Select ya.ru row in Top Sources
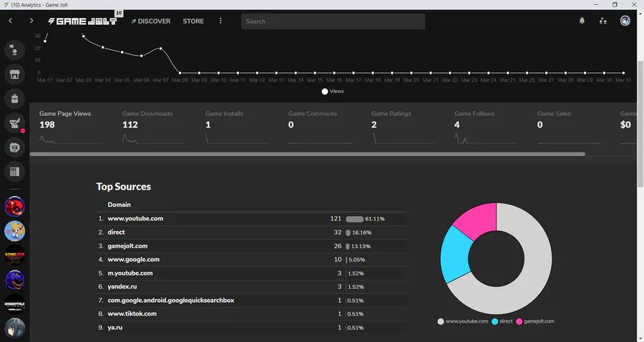This screenshot has width=644, height=342. [251, 327]
